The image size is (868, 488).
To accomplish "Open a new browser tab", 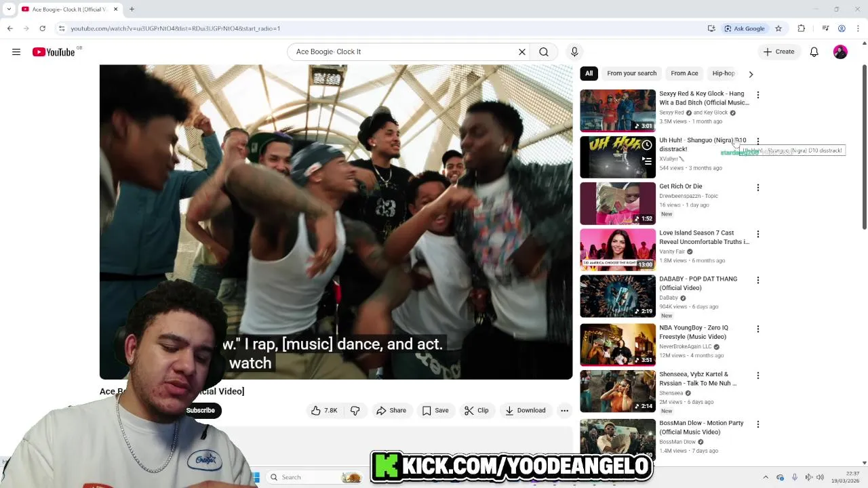I will [132, 9].
